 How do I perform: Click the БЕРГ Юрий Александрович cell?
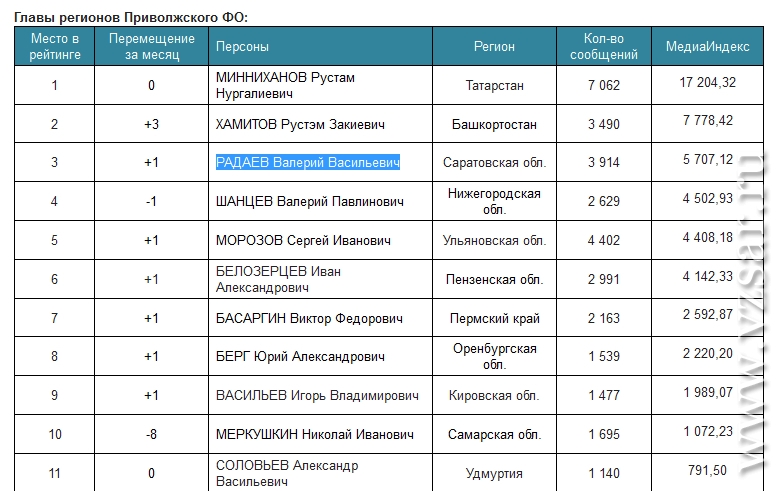point(321,356)
